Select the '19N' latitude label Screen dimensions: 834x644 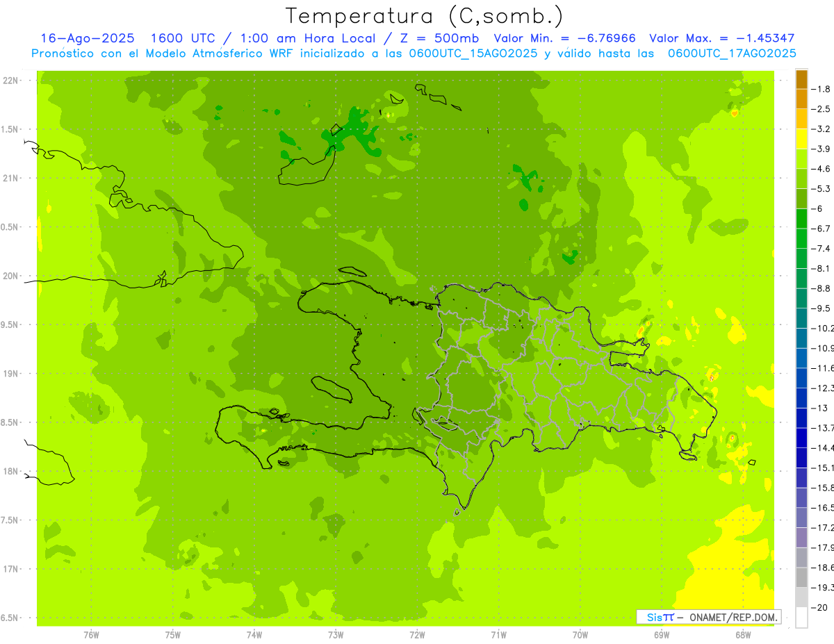pyautogui.click(x=10, y=374)
